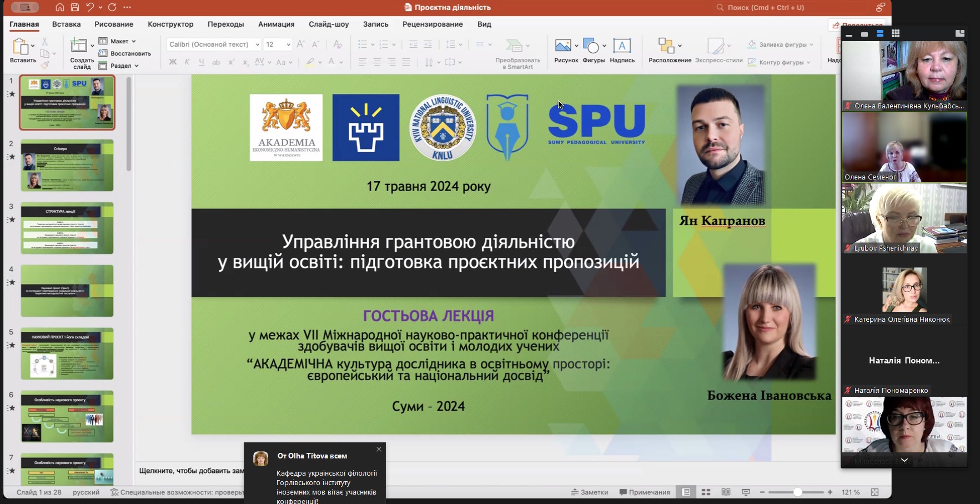Expand the Раздел section dropdown

119,66
